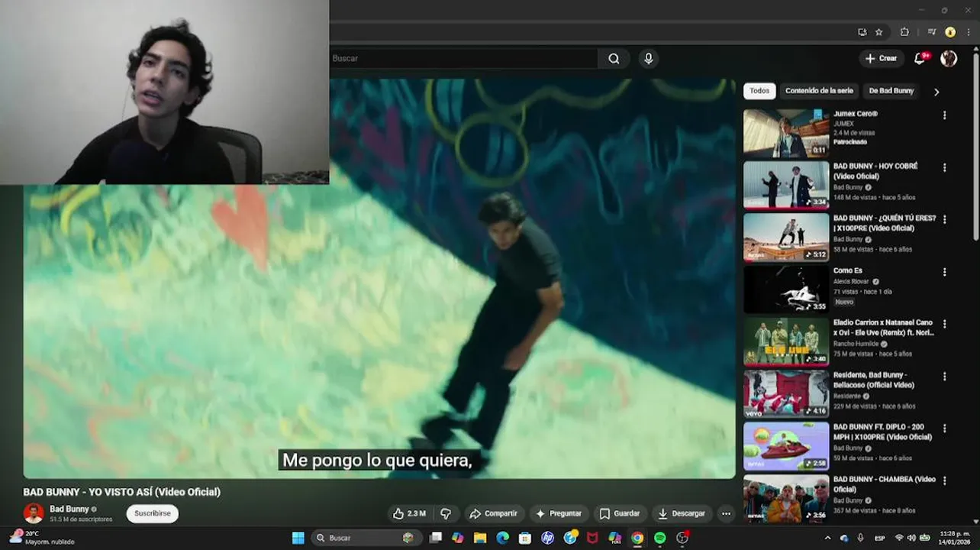Open ¿QUIÉN TÚ ERES? video title

click(885, 223)
